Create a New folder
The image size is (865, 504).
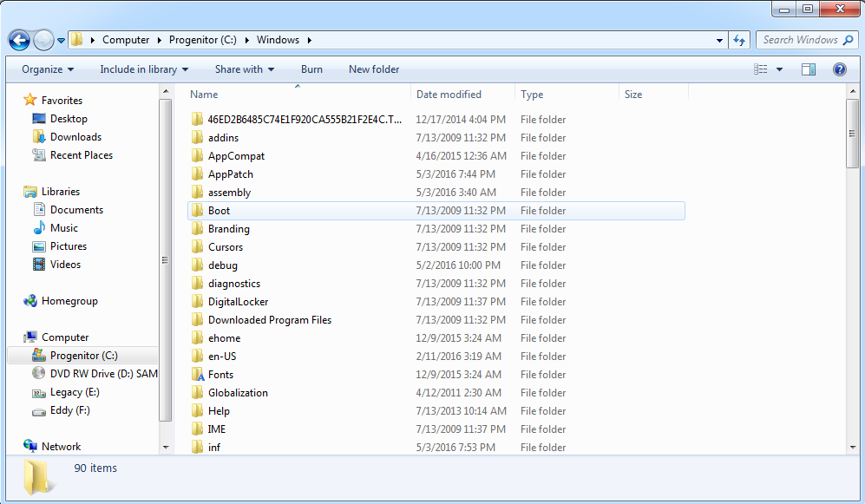(x=373, y=69)
